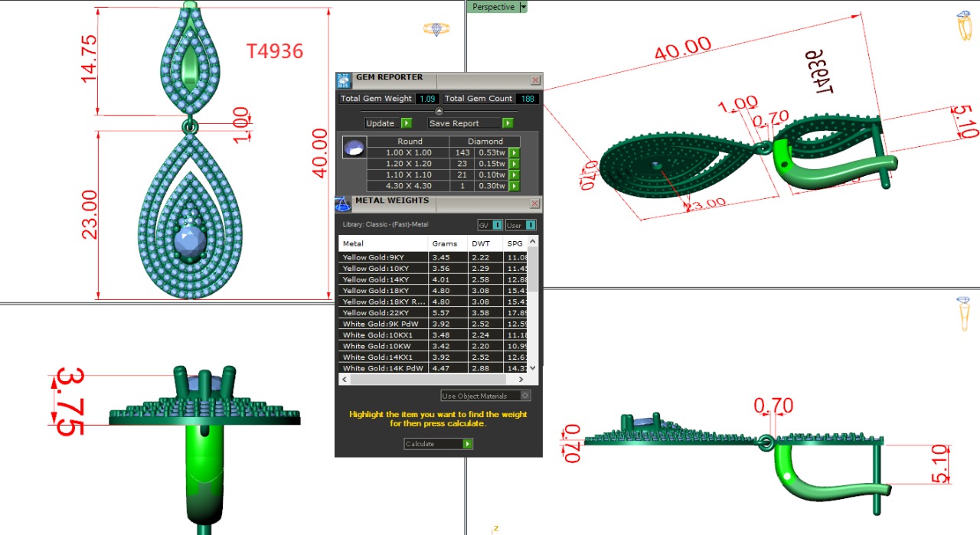Image resolution: width=980 pixels, height=535 pixels.
Task: Click the 4.30 X 4.30 size cell
Action: 410,186
